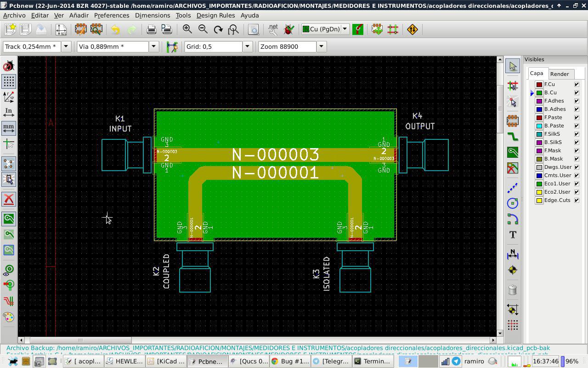The image size is (588, 368).
Task: Click the Perform design rules check icon
Action: (x=289, y=29)
